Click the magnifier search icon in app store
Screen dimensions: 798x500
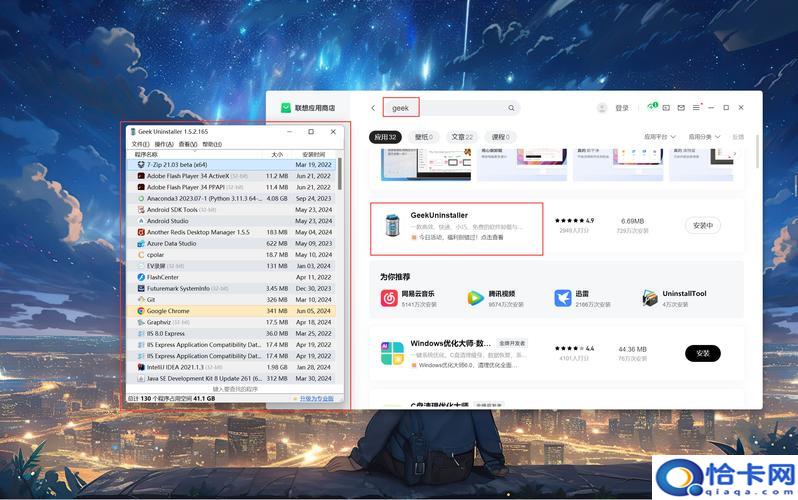pos(511,108)
